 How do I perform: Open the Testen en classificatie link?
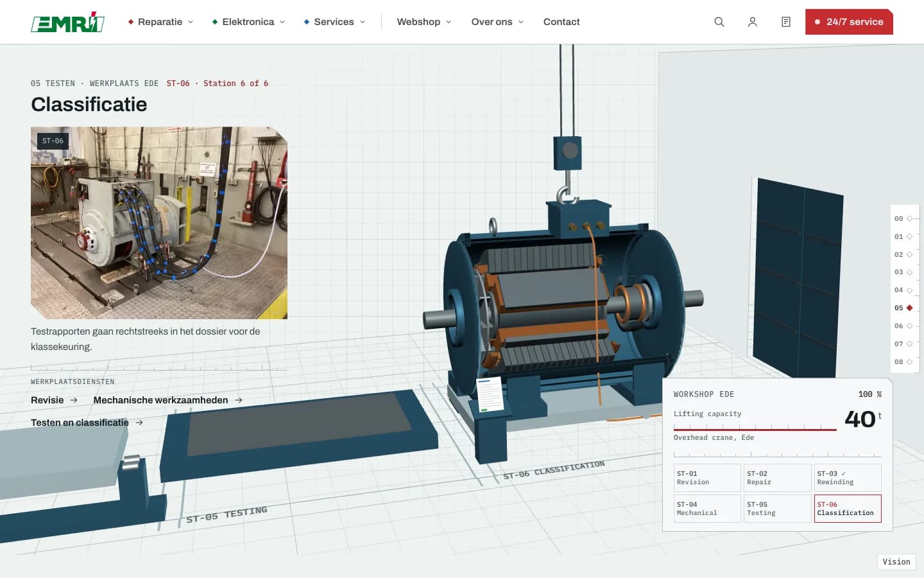point(87,423)
